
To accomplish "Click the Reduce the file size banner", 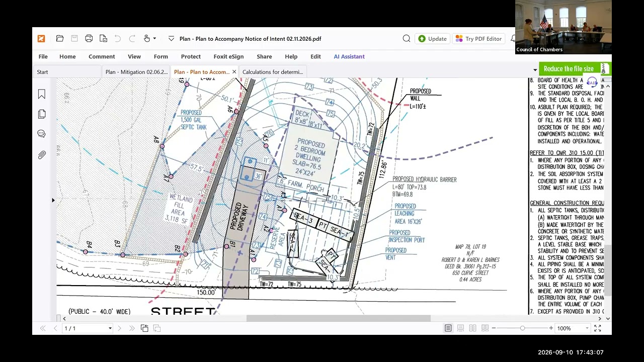I will pos(575,69).
